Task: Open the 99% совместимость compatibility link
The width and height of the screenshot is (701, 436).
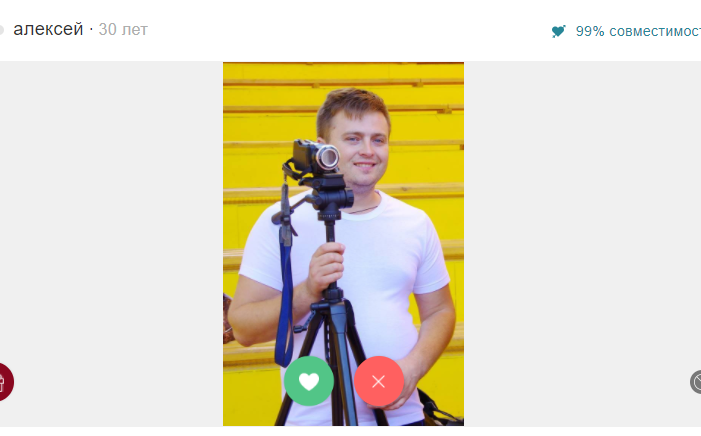Action: point(638,31)
